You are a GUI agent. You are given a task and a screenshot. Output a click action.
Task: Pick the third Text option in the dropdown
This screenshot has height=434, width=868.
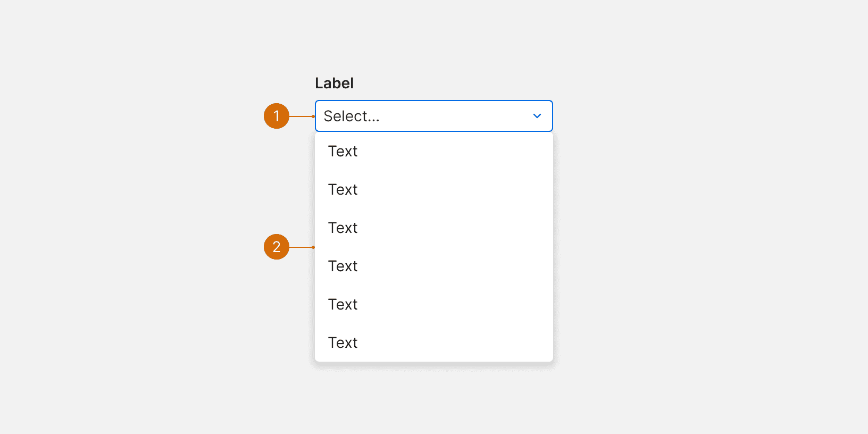tap(343, 228)
